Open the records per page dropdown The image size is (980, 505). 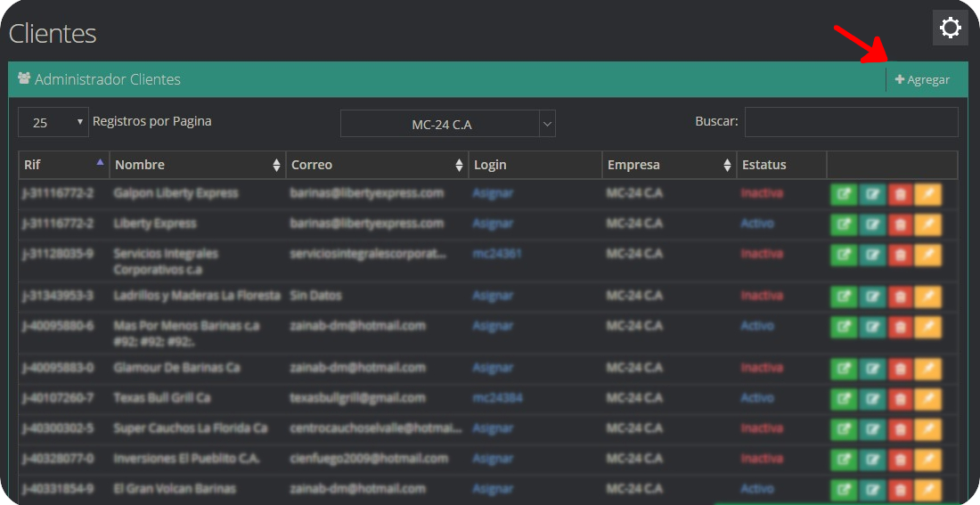click(53, 123)
